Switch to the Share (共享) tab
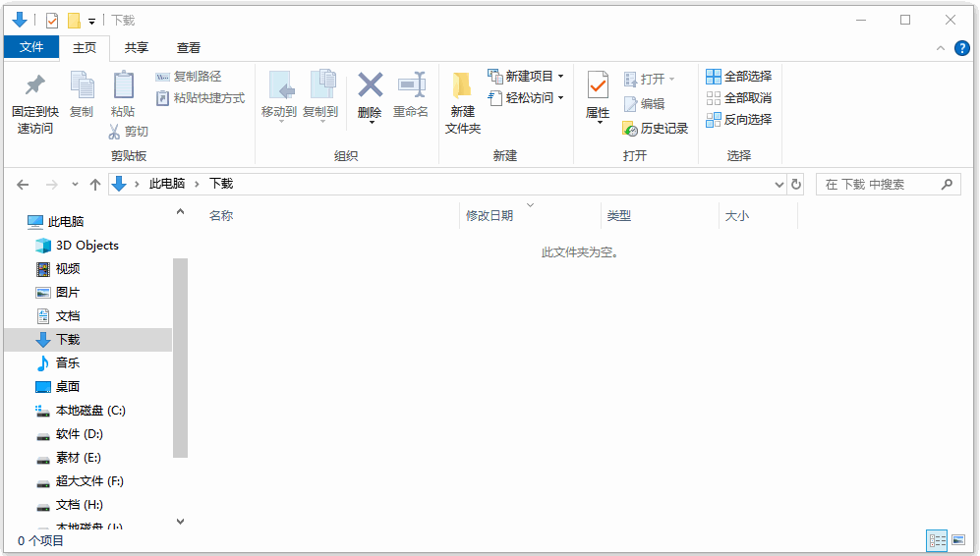 pos(137,47)
